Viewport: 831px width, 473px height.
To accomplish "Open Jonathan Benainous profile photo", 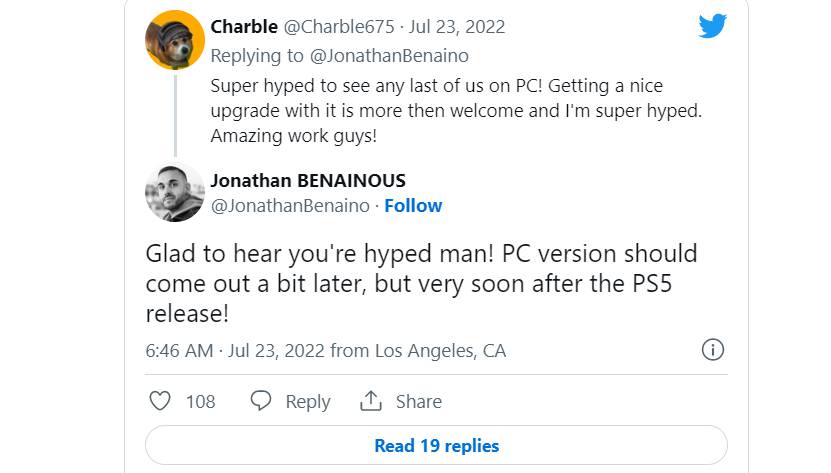I will [x=175, y=192].
